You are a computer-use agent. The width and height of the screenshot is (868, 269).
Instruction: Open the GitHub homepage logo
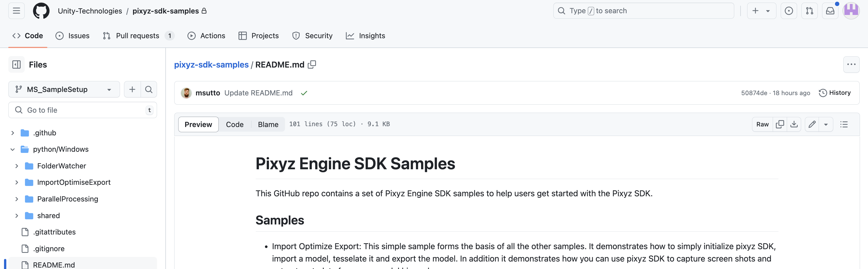point(41,11)
